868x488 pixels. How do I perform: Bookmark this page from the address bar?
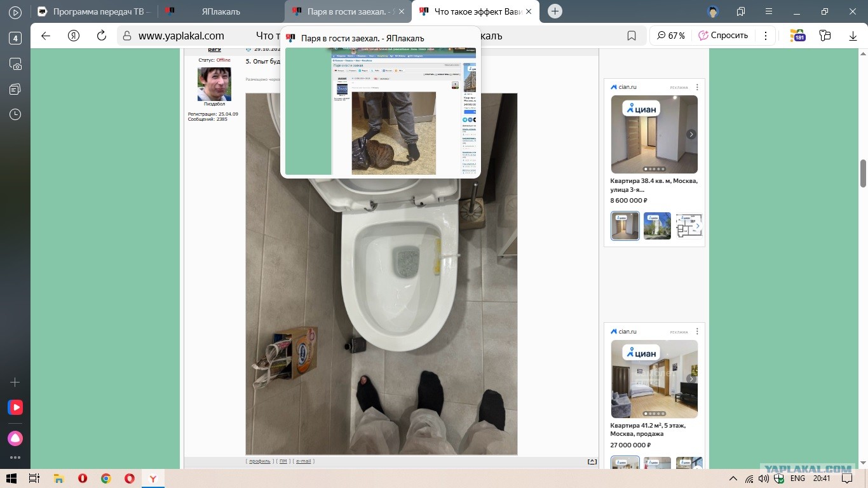632,36
